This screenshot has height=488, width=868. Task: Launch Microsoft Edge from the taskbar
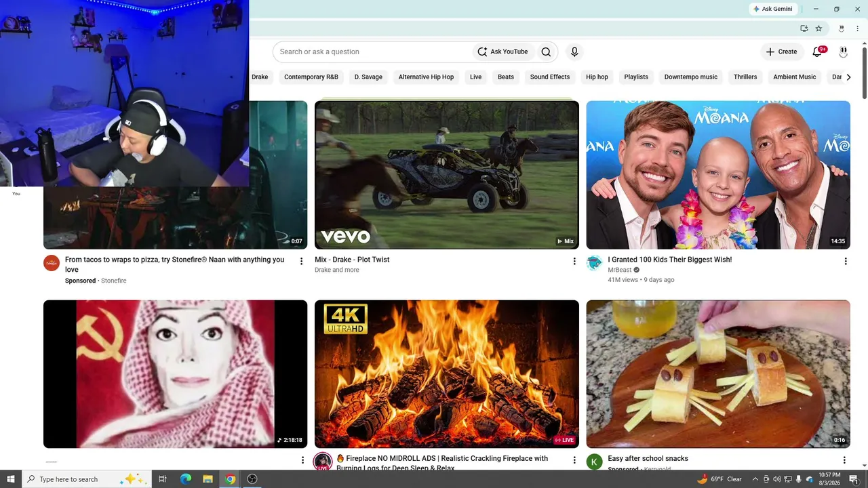(186, 479)
